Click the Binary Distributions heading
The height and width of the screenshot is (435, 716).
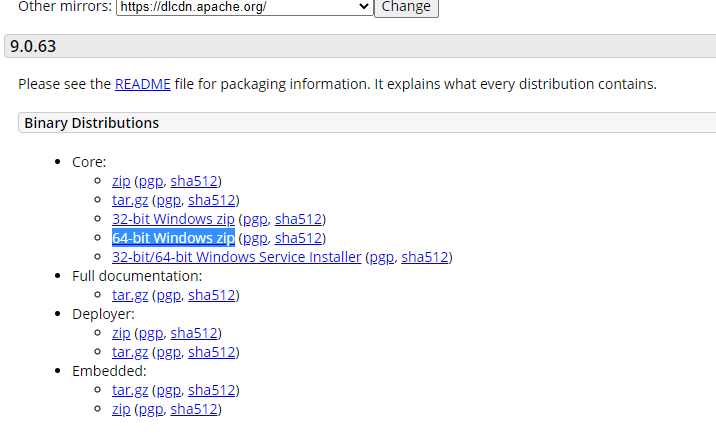click(x=91, y=123)
